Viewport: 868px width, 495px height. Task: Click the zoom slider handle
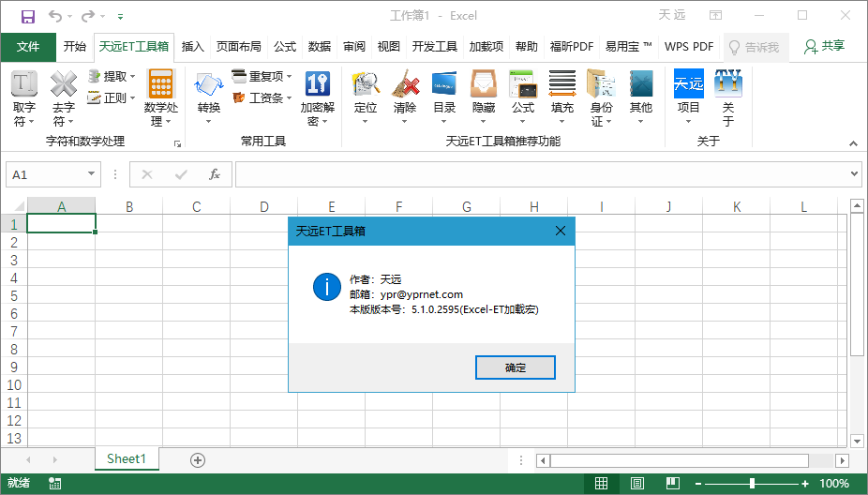click(x=752, y=484)
